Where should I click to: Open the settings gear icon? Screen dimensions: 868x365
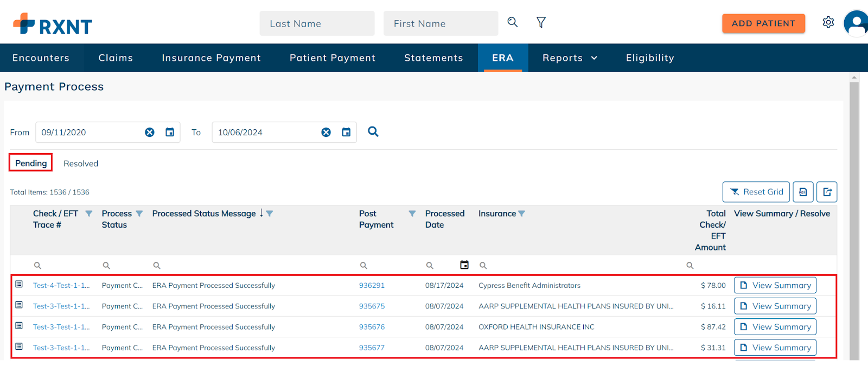coord(828,22)
